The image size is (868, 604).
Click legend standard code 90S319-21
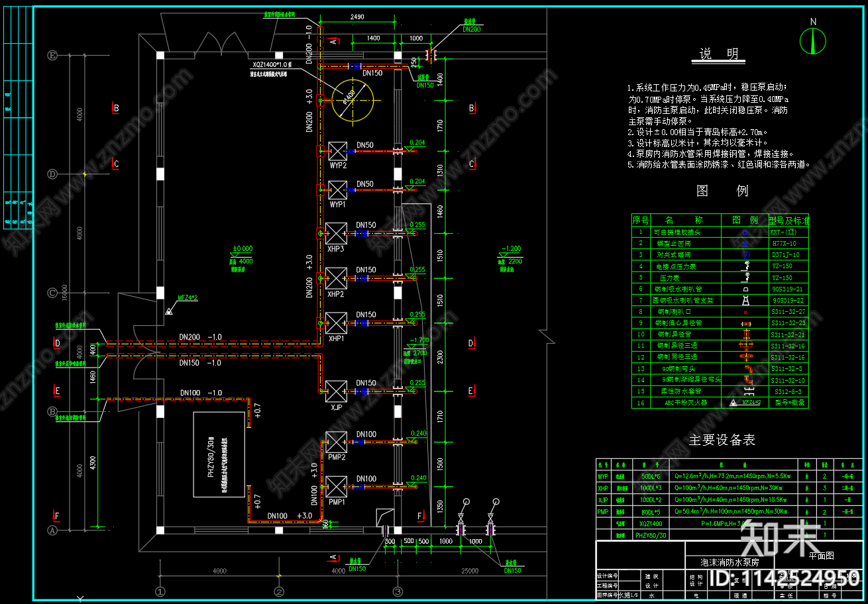pyautogui.click(x=787, y=289)
